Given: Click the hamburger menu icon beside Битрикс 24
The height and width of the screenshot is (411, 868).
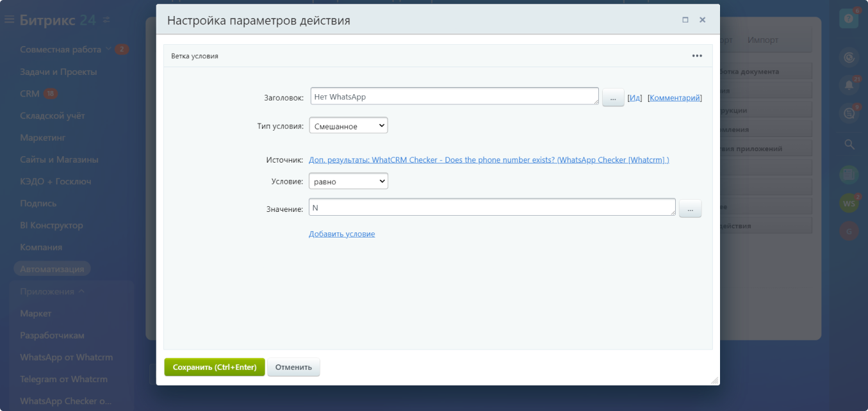Looking at the screenshot, I should coord(9,20).
